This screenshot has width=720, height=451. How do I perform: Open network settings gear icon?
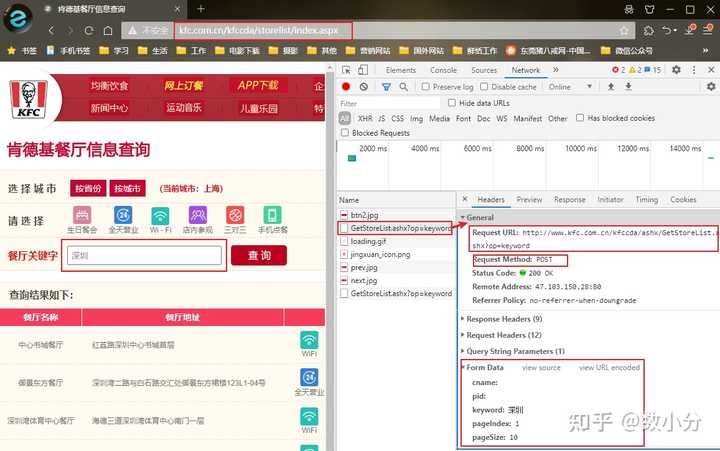pyautogui.click(x=711, y=86)
